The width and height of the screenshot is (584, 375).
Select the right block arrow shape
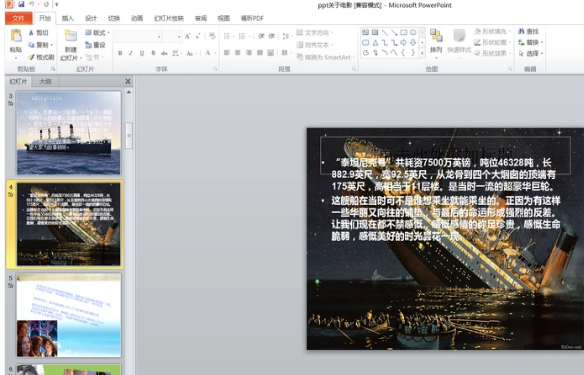(403, 42)
